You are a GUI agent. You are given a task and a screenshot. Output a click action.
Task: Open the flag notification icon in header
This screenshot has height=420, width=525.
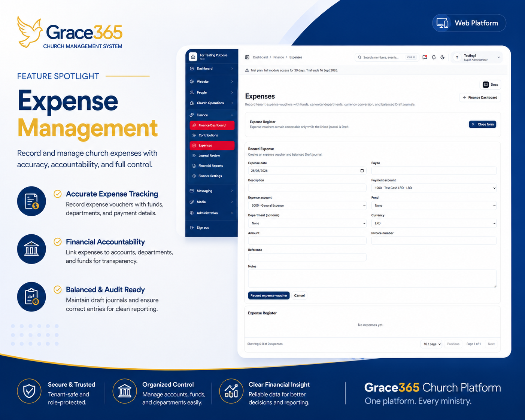click(x=425, y=57)
